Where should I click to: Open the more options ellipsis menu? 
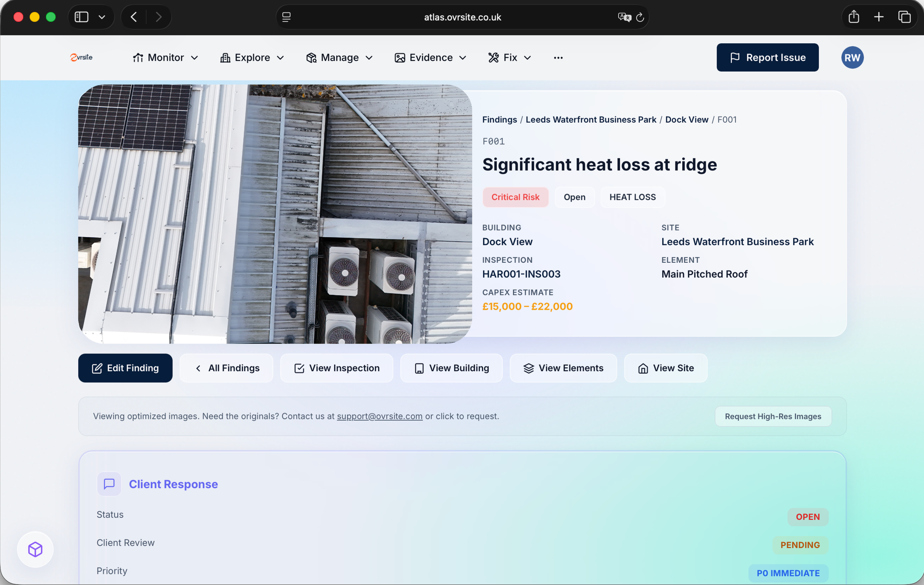(x=558, y=57)
